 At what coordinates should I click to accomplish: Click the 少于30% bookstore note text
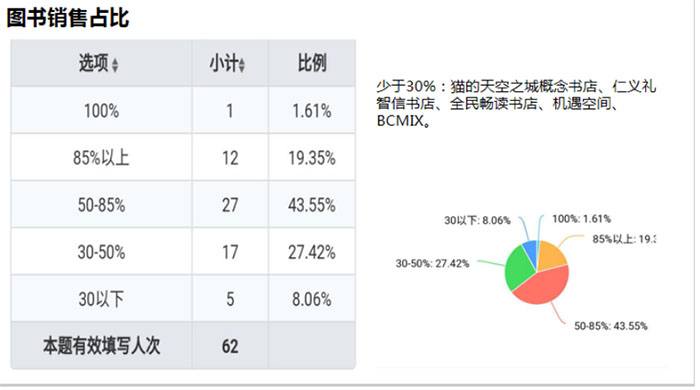pyautogui.click(x=516, y=104)
